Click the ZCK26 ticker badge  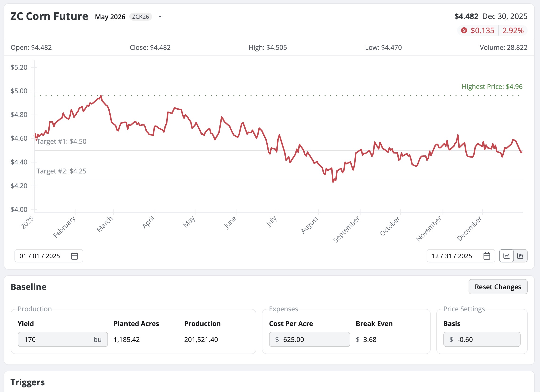[140, 17]
